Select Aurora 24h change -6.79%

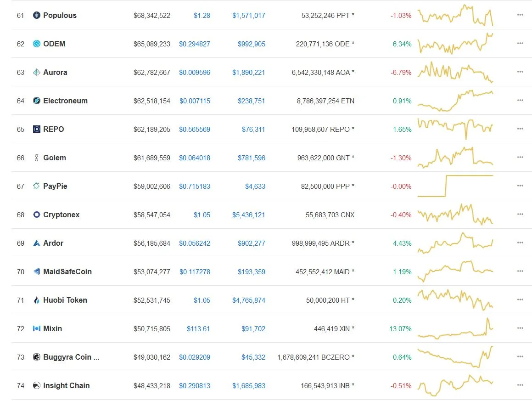tap(401, 72)
